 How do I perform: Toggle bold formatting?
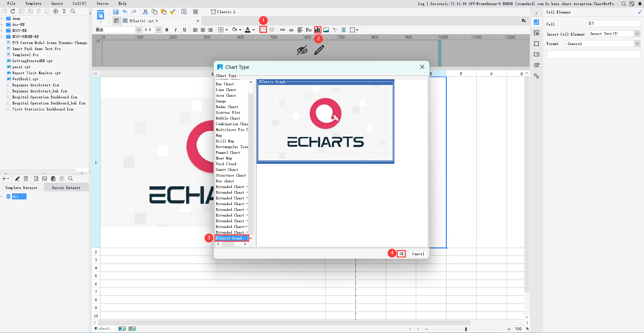(167, 30)
